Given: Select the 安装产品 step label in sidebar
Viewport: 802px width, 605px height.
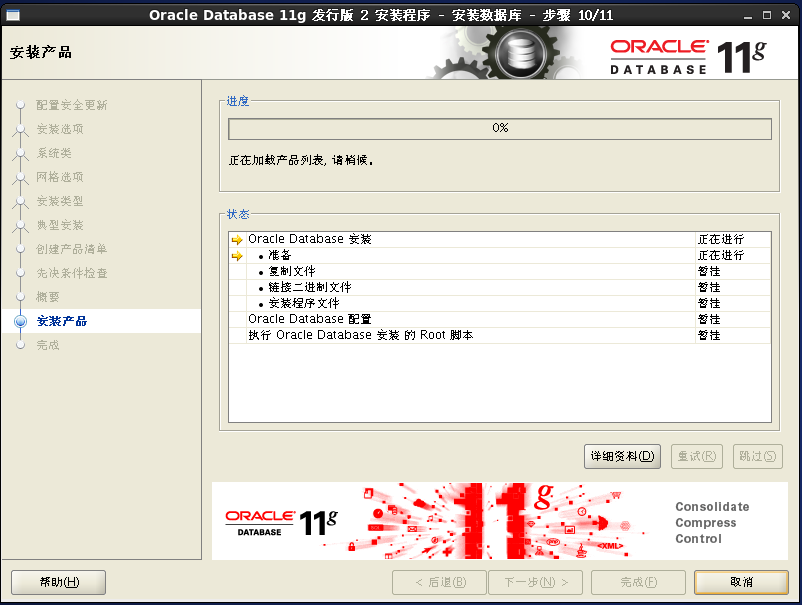Looking at the screenshot, I should 62,321.
